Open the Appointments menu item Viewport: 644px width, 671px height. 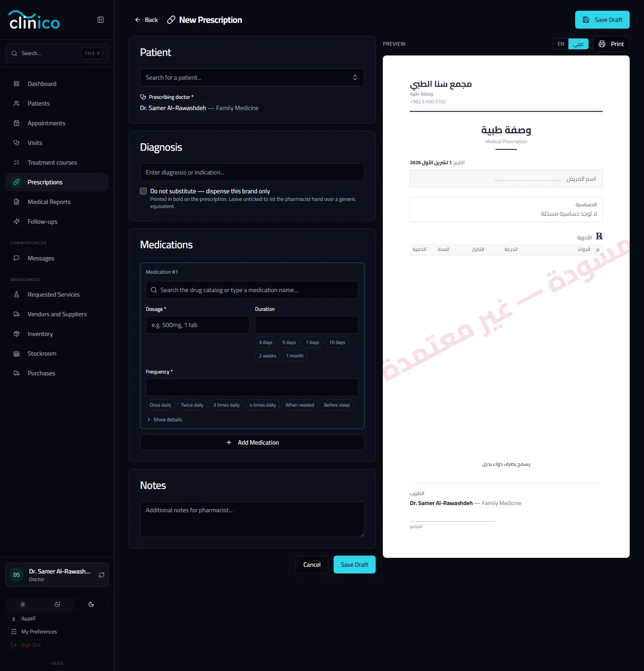[57, 123]
